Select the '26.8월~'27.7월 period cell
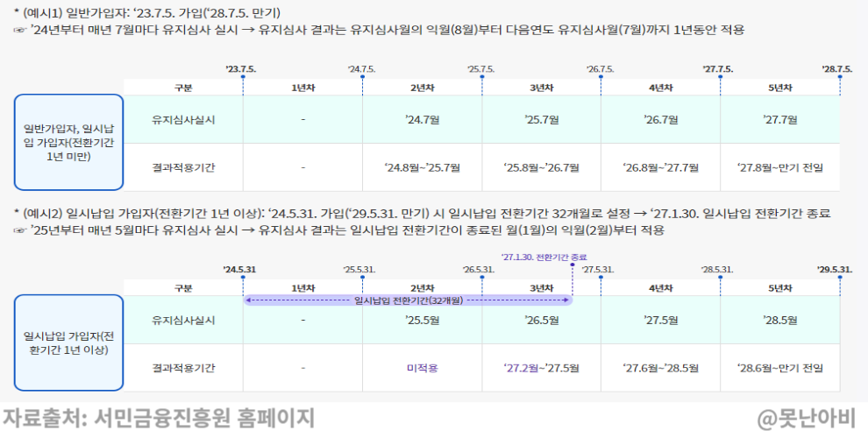868x438 pixels. click(x=660, y=167)
